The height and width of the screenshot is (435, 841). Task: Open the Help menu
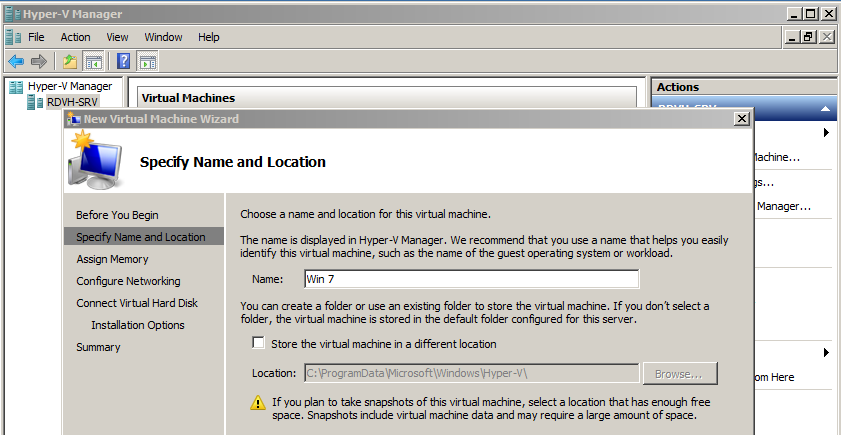(x=209, y=37)
